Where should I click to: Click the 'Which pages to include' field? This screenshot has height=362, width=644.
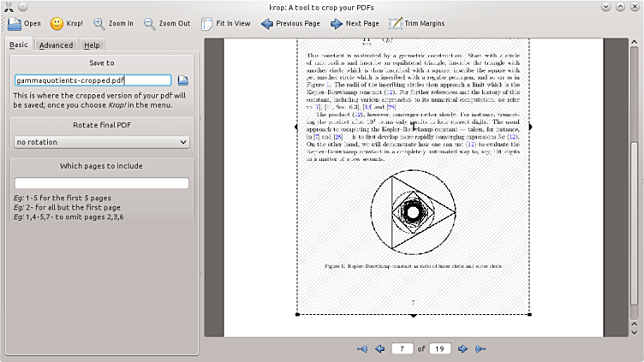102,183
